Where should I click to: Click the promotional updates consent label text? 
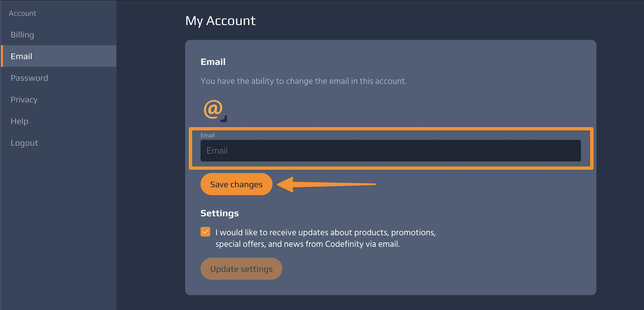click(326, 238)
